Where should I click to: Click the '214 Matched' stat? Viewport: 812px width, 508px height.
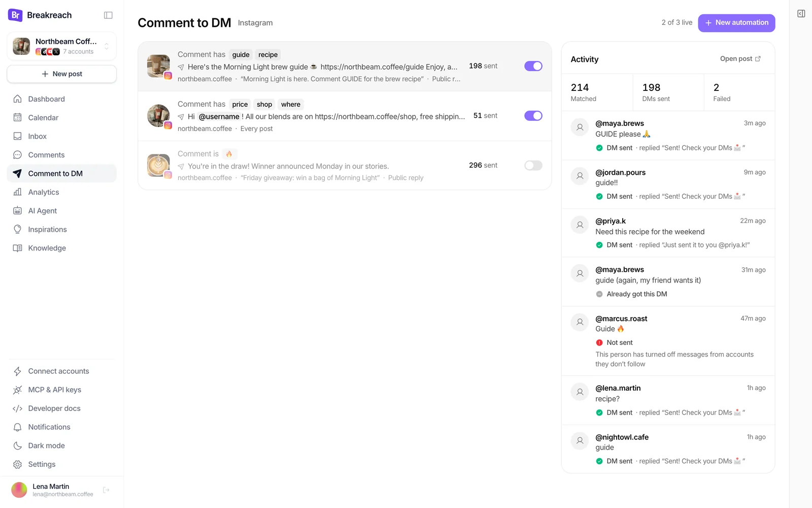click(x=597, y=92)
